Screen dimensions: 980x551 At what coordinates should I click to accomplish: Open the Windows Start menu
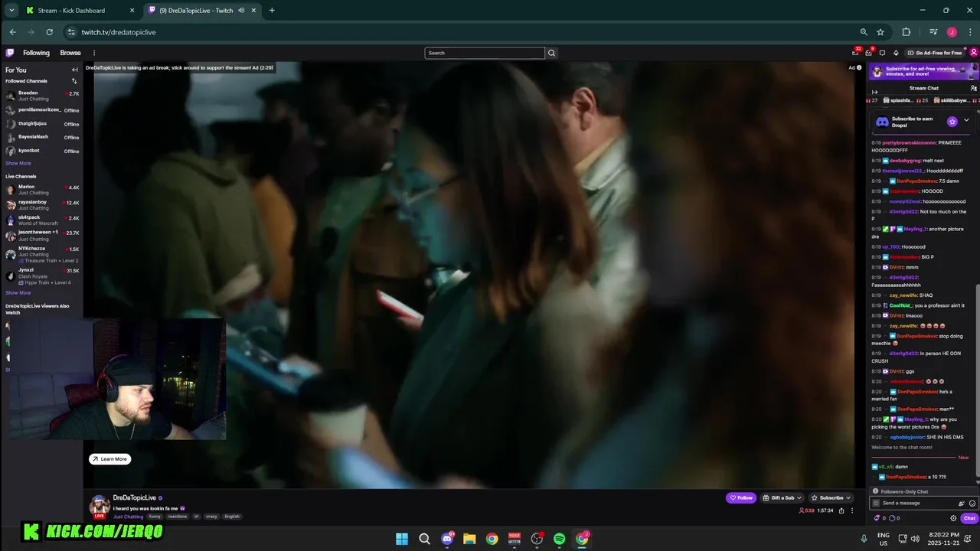pos(402,539)
